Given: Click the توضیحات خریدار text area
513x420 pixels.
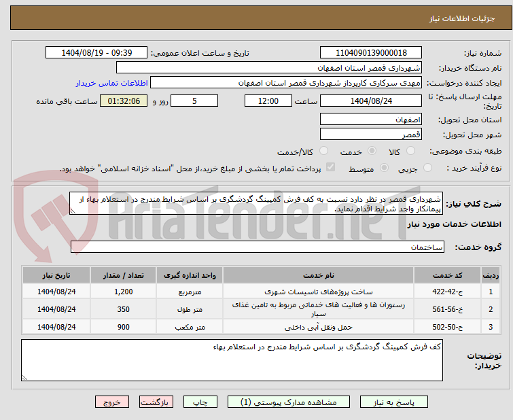Looking at the screenshot, I should click(x=232, y=360).
